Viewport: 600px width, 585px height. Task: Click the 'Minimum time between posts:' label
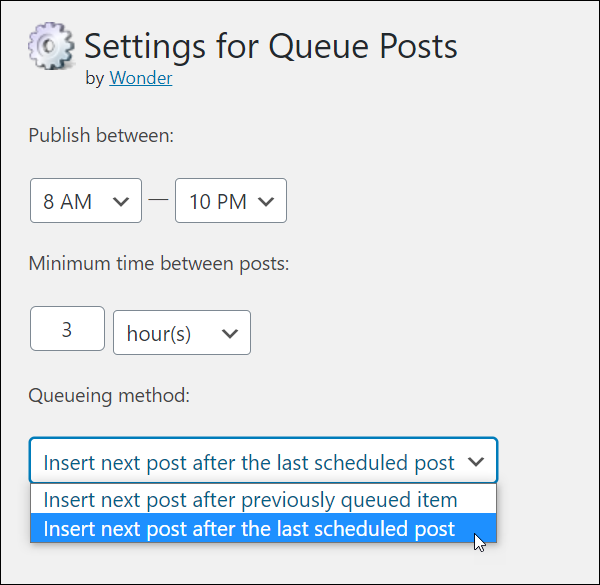159,264
